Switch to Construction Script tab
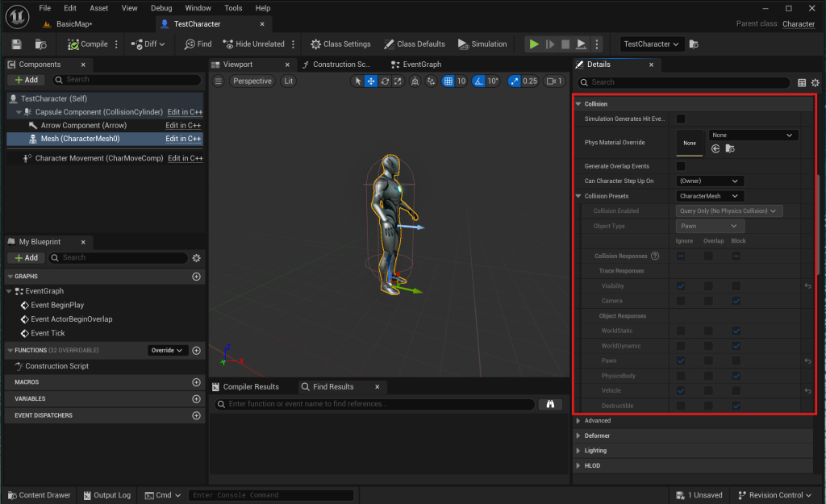This screenshot has width=826, height=504. tap(336, 65)
